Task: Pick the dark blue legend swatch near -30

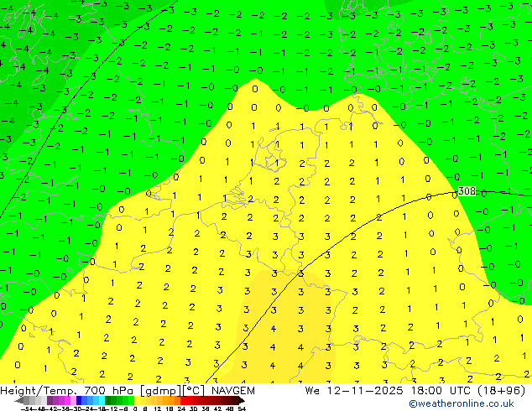Action: 79,400
